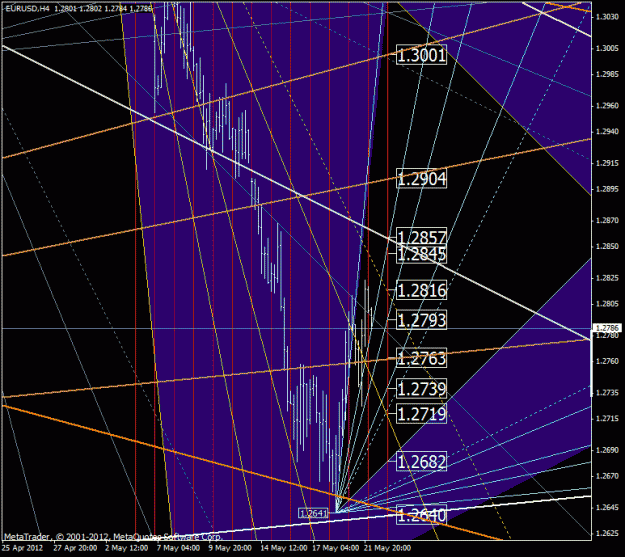The width and height of the screenshot is (625, 557).
Task: Click the 27 Apr 20:00 time label
Action: (75, 548)
